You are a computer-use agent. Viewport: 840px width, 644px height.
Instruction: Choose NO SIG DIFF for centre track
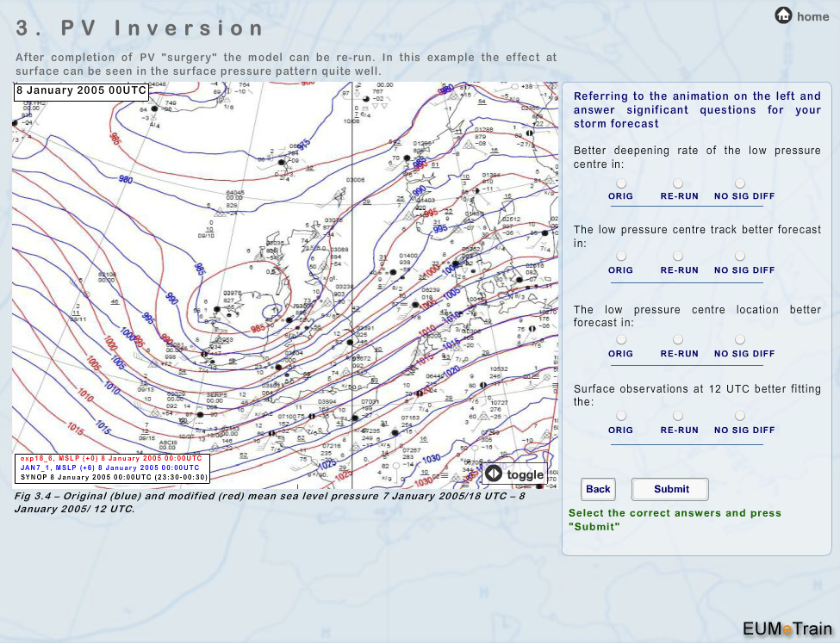[x=740, y=257]
